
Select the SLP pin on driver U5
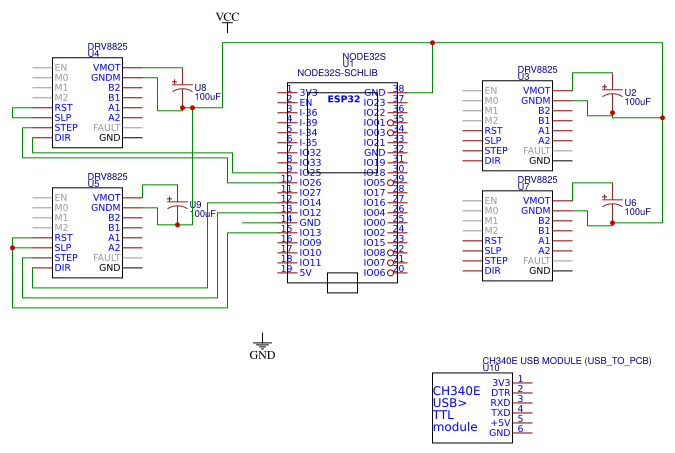pos(63,248)
